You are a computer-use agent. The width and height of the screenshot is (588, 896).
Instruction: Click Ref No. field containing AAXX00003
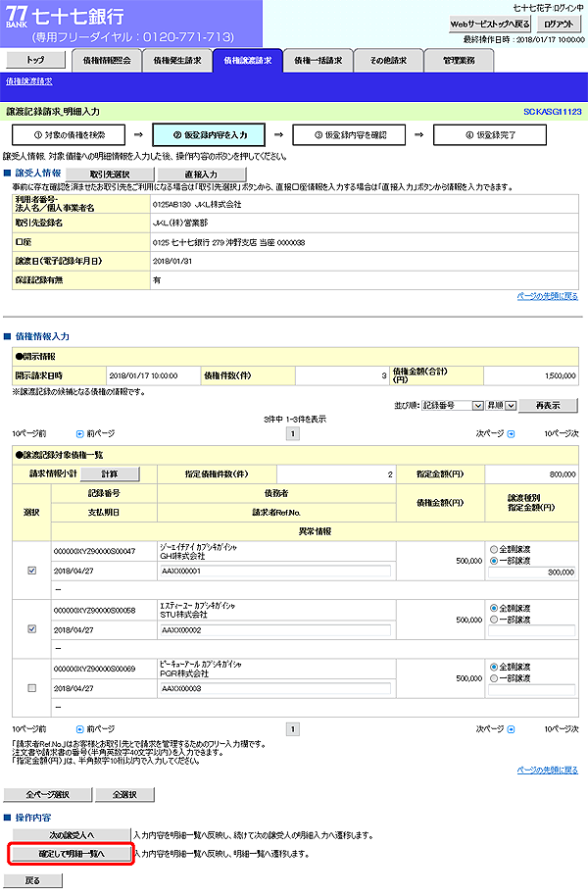275,688
